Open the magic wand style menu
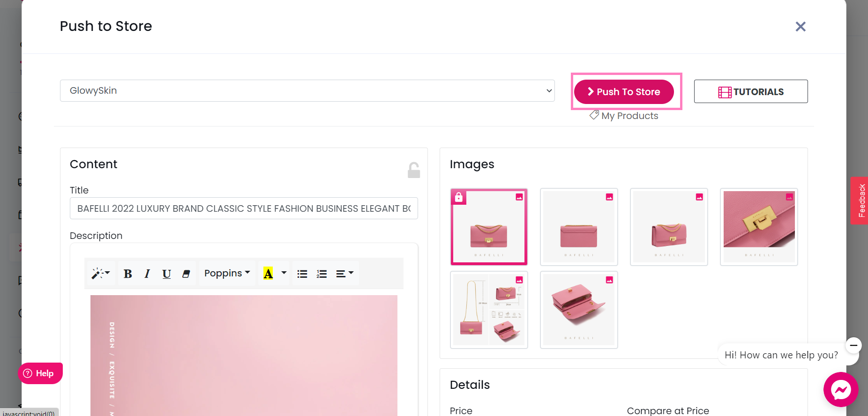This screenshot has height=416, width=868. [x=101, y=274]
